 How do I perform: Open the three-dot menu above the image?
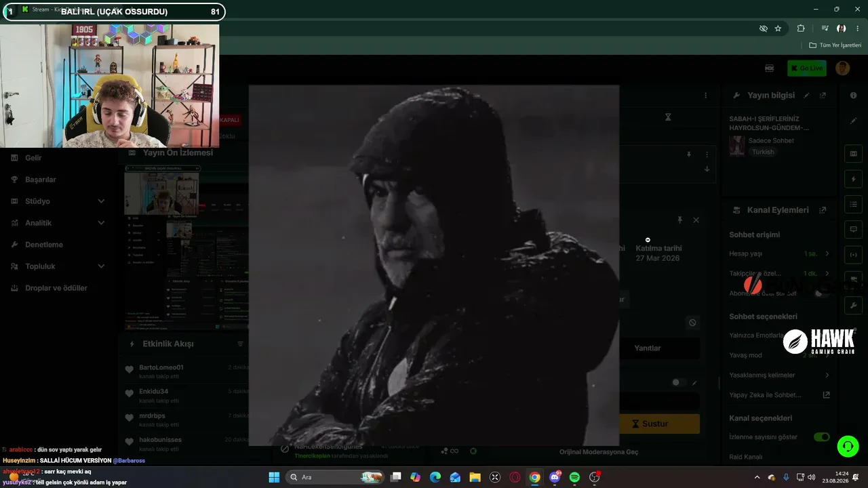705,96
